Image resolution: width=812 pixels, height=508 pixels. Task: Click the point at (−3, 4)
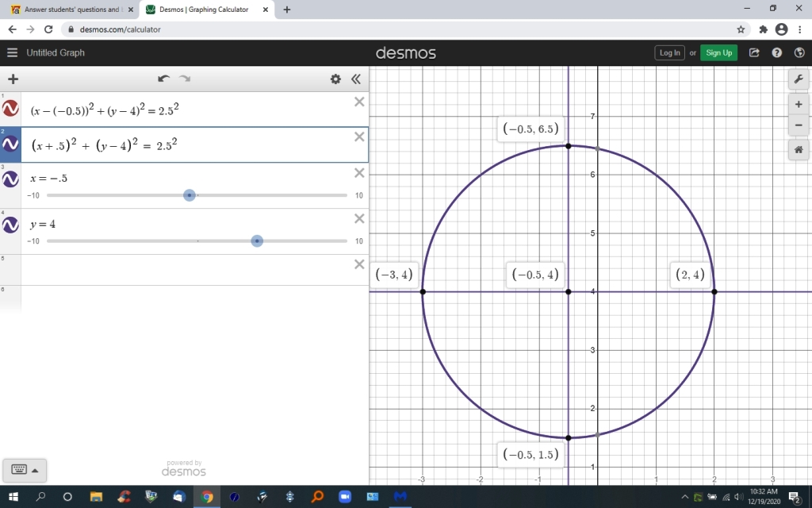(x=423, y=292)
